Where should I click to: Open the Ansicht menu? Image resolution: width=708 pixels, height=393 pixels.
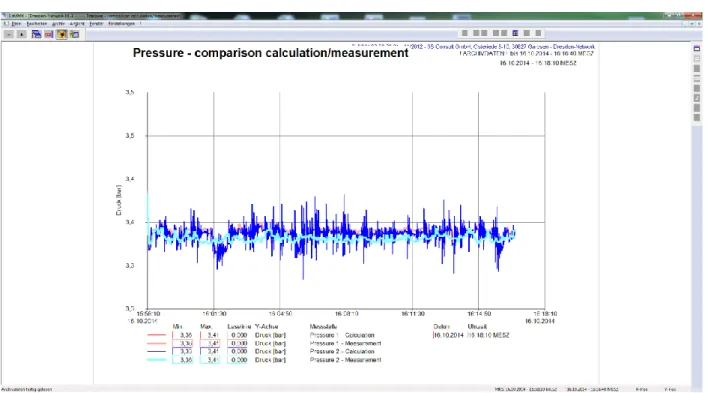[77, 23]
